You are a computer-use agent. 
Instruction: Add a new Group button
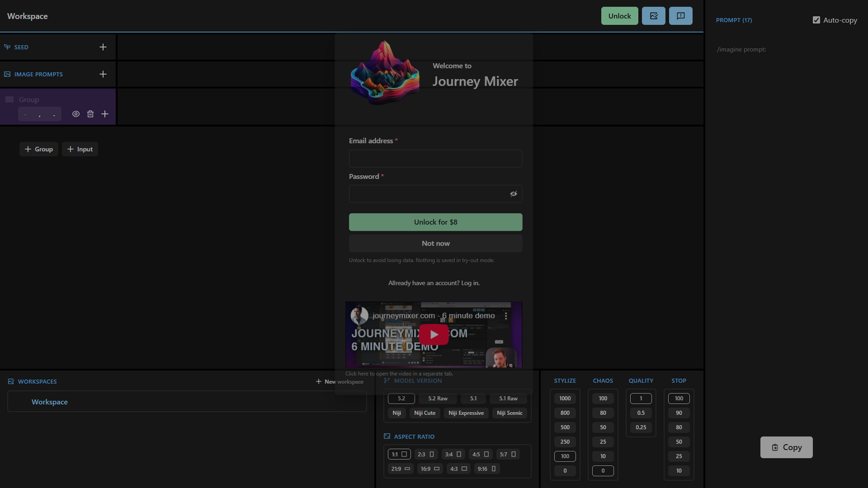pos(39,149)
